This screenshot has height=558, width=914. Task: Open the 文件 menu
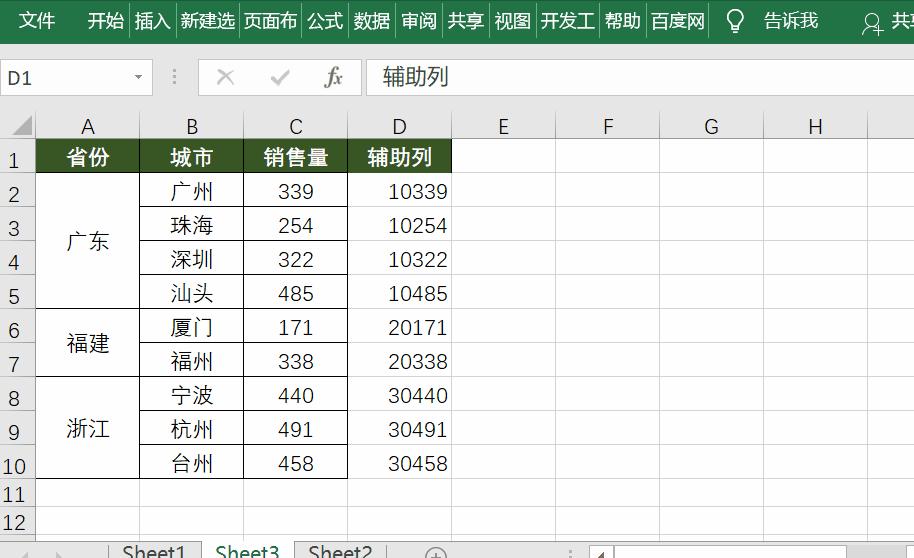36,21
